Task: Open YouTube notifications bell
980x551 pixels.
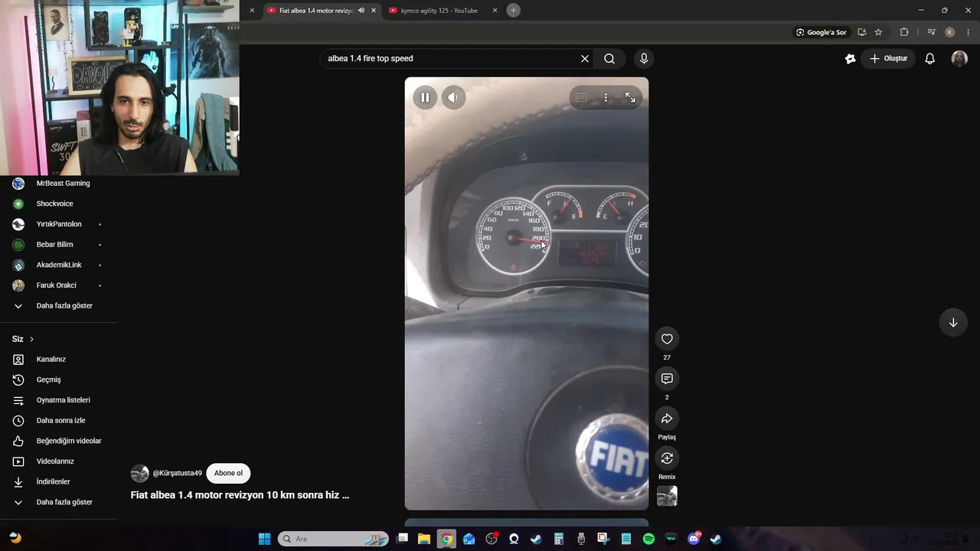Action: click(x=930, y=59)
